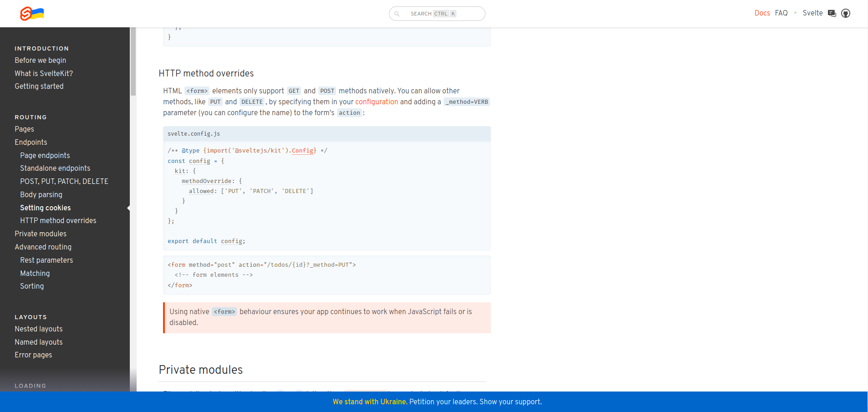868x412 pixels.
Task: Click the Ukraine flag next to the logo
Action: (x=38, y=13)
